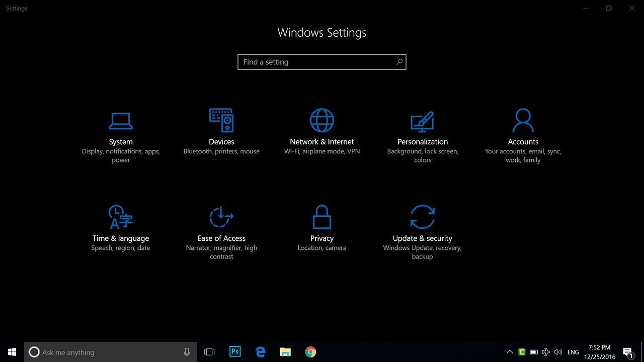Image resolution: width=644 pixels, height=362 pixels.
Task: Open Time & language settings
Action: pos(121,228)
